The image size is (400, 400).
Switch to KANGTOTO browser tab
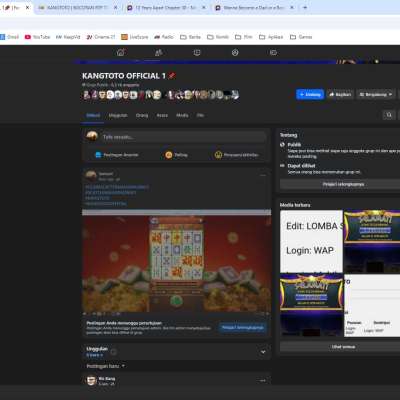(77, 7)
